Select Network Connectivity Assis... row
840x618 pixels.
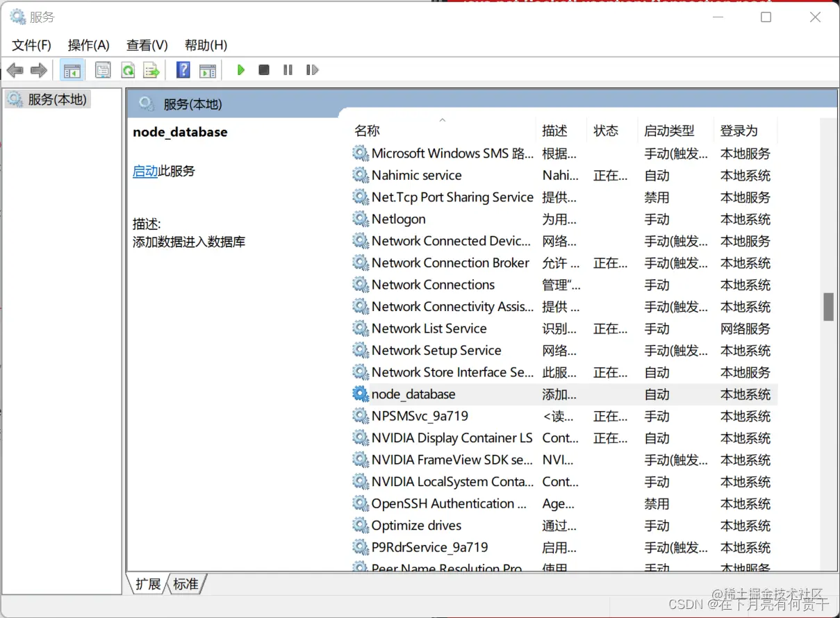(564, 306)
